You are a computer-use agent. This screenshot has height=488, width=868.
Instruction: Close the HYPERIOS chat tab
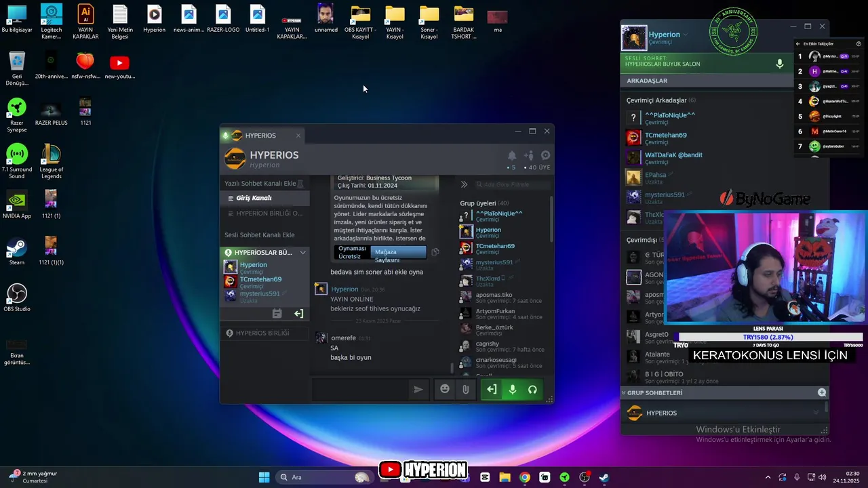[298, 136]
